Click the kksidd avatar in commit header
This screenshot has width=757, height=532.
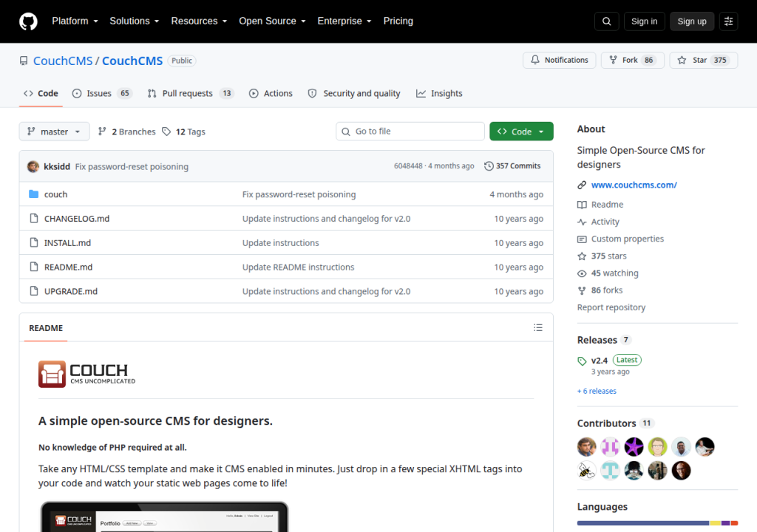pyautogui.click(x=33, y=166)
